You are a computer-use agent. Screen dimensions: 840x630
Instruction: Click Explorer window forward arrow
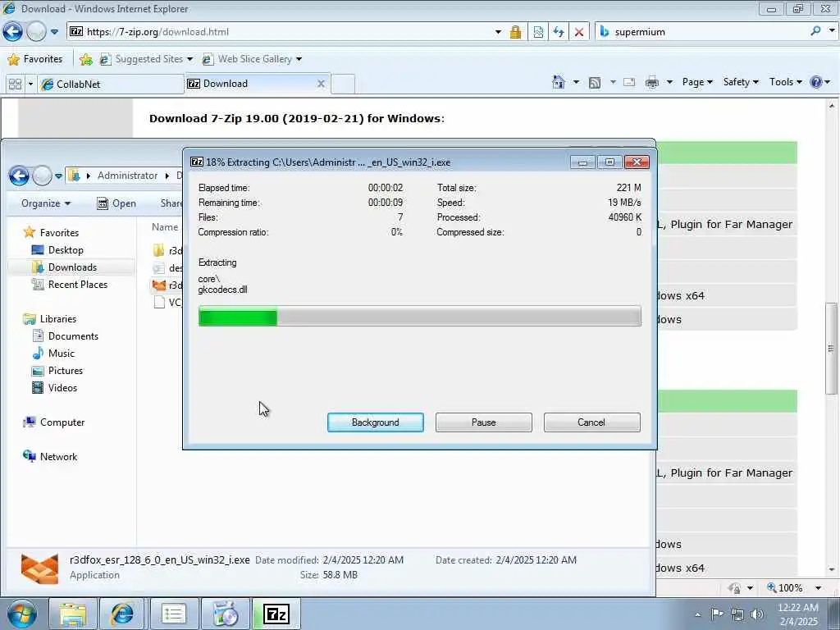pos(43,176)
